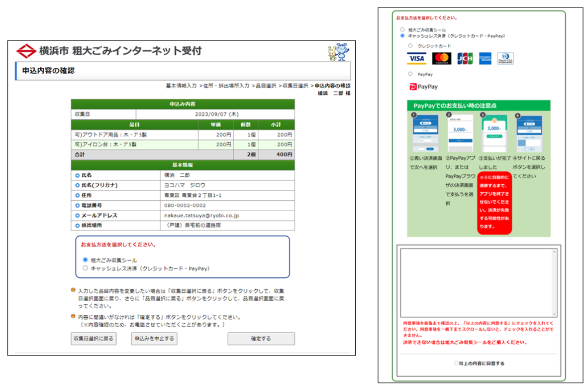The width and height of the screenshot is (588, 385).
Task: Click the アイロン台 item row
Action: 183,144
